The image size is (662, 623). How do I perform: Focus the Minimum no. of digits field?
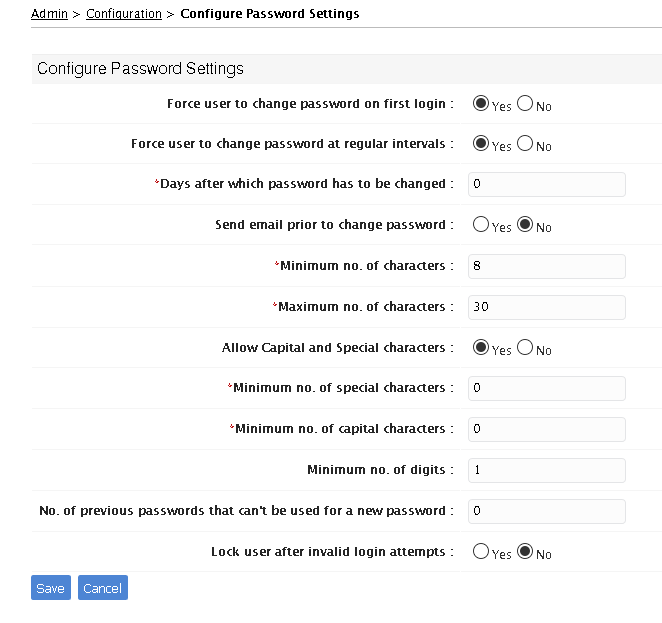point(546,470)
